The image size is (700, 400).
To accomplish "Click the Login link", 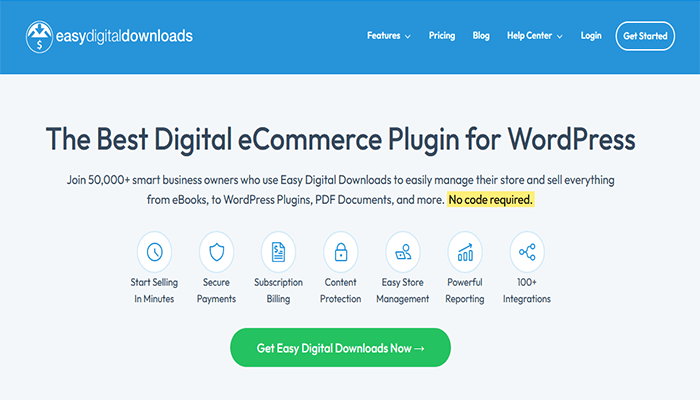I will (591, 36).
